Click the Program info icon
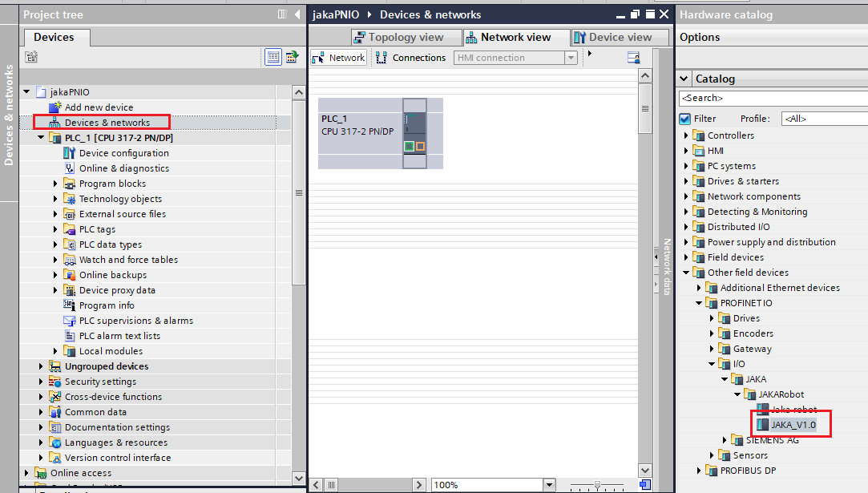 click(69, 305)
